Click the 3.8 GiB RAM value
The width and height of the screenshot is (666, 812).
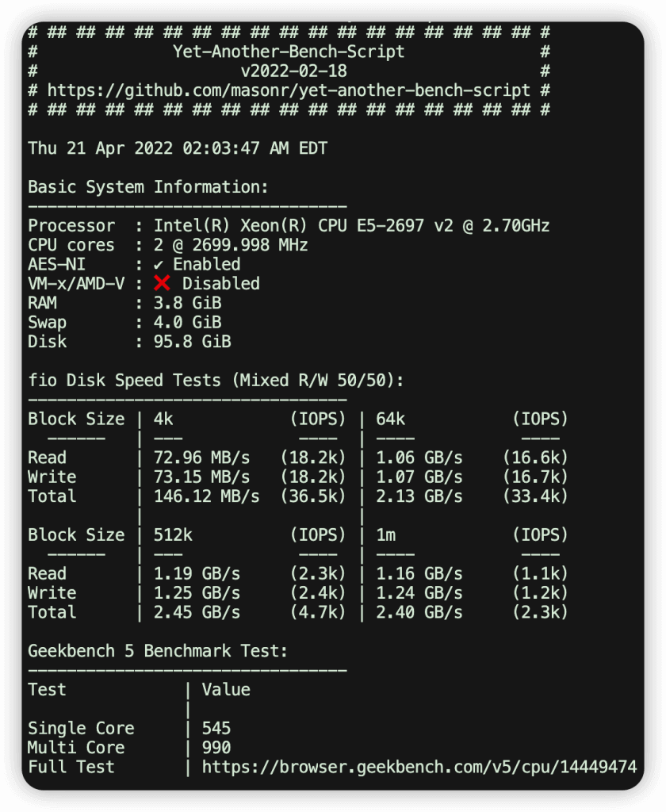point(188,303)
